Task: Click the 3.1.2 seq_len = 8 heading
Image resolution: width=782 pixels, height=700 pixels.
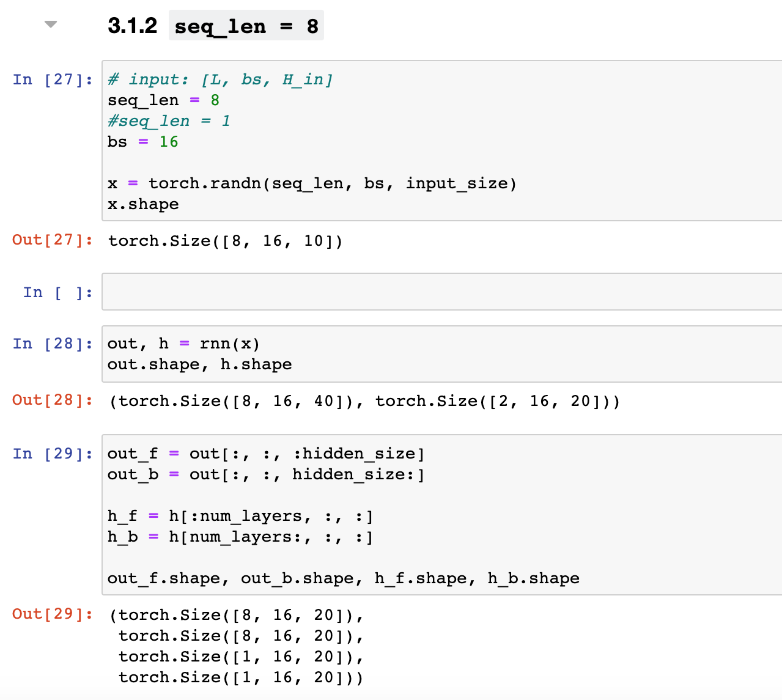Action: [x=215, y=26]
